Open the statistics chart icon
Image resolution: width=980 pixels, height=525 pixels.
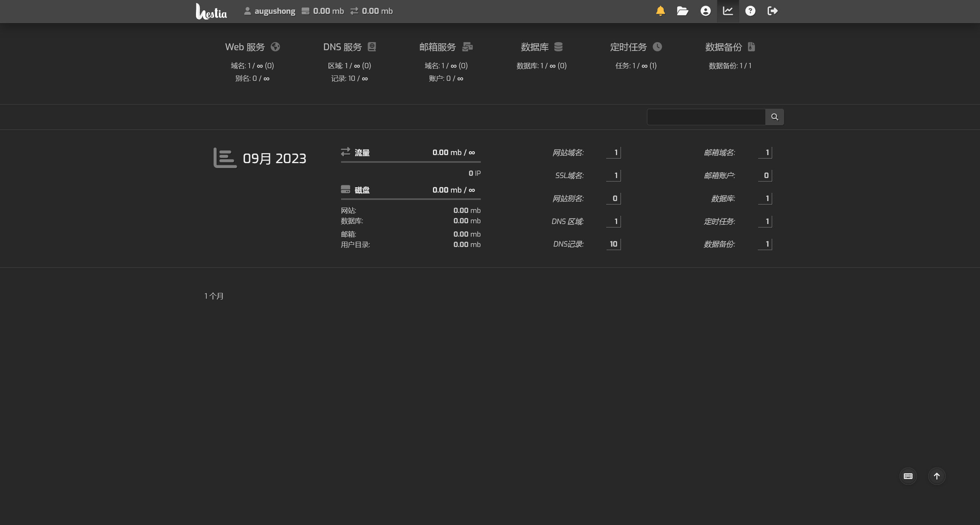click(728, 11)
